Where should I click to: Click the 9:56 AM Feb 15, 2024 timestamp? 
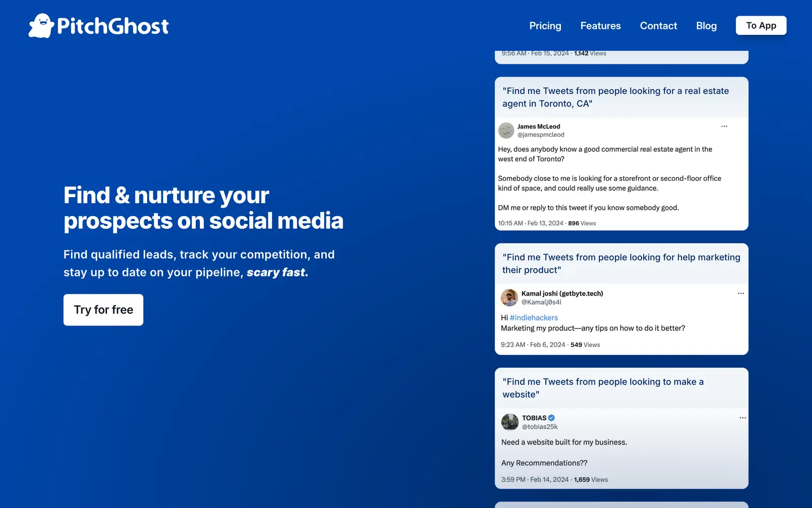click(535, 53)
